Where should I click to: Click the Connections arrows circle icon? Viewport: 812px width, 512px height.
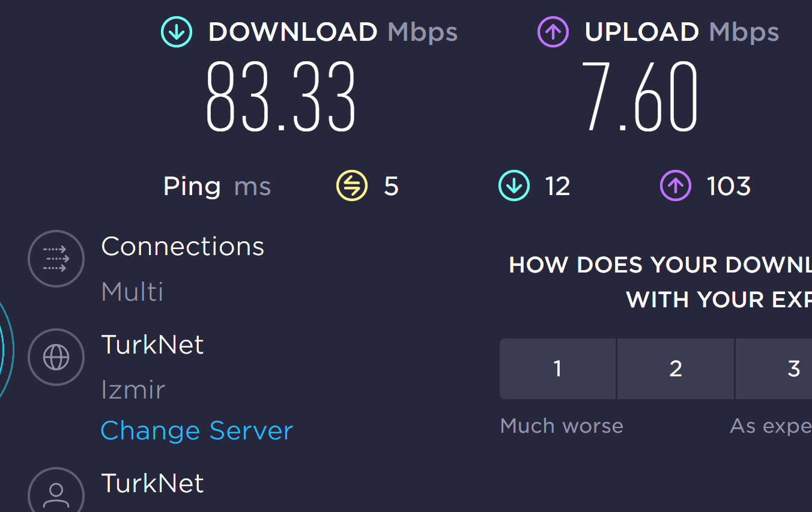click(56, 259)
